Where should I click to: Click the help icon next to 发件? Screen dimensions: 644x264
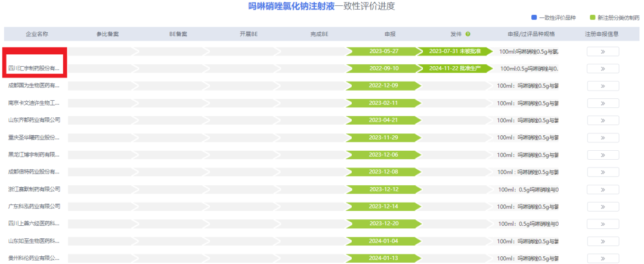point(468,34)
